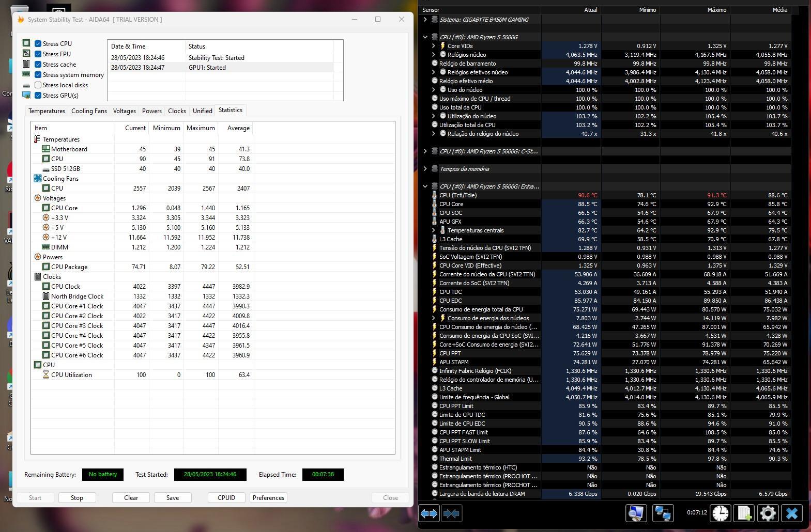Click AIDA64 flame icon in title bar
The image size is (811, 532).
(21, 19)
